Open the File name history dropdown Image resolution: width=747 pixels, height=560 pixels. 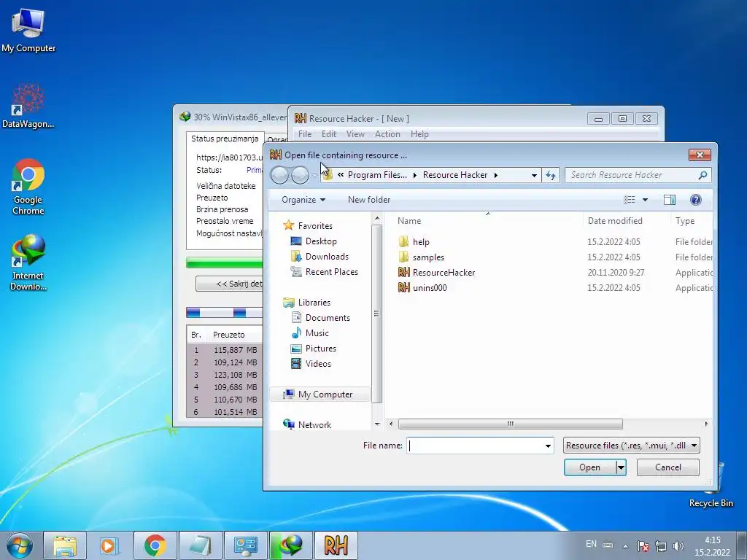(x=548, y=446)
